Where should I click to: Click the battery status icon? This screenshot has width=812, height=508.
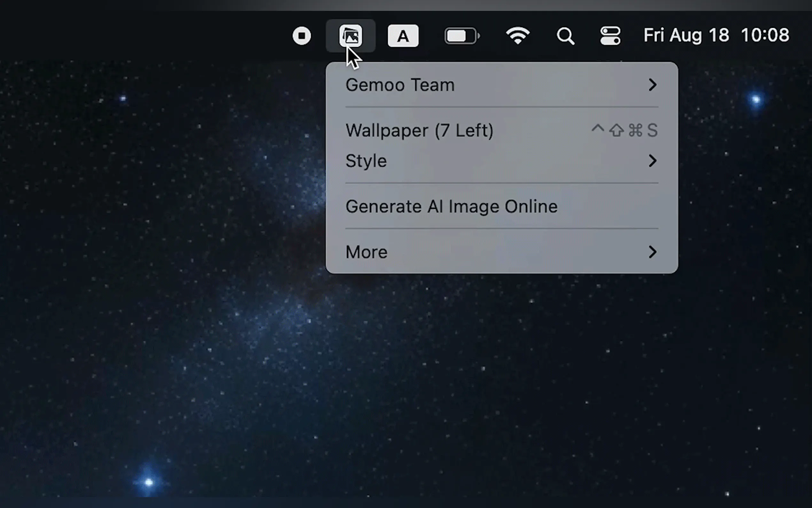click(x=462, y=36)
